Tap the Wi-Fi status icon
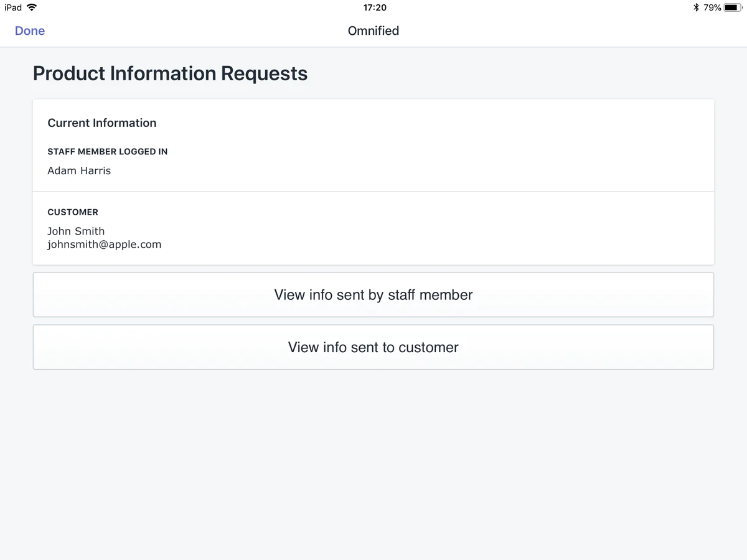The image size is (747, 560). 32,7
